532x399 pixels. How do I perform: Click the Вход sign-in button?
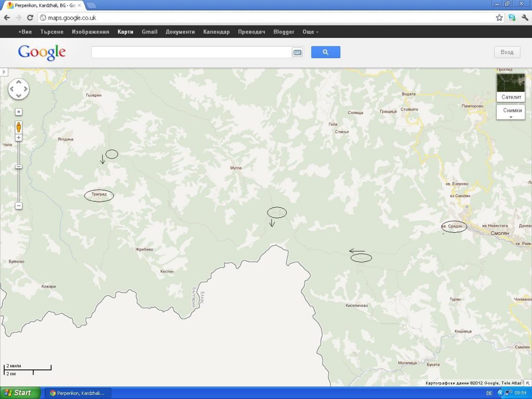pyautogui.click(x=507, y=52)
